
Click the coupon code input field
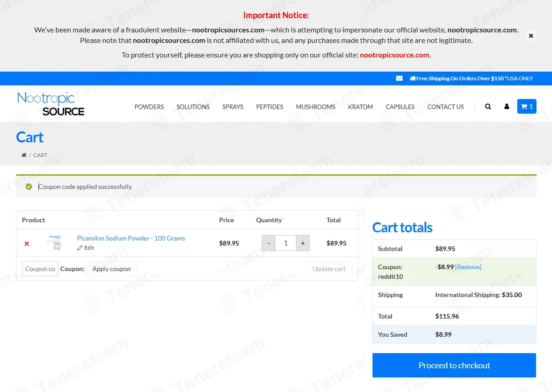40,269
